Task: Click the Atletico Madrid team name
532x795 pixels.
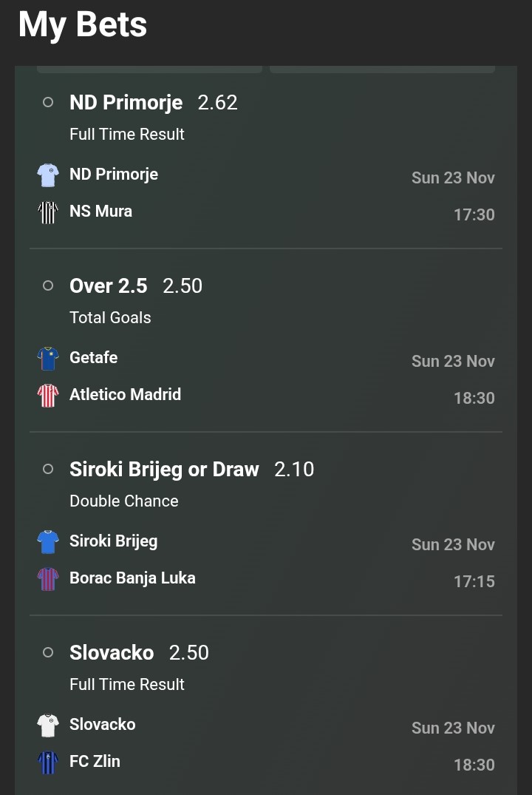Action: coord(125,395)
